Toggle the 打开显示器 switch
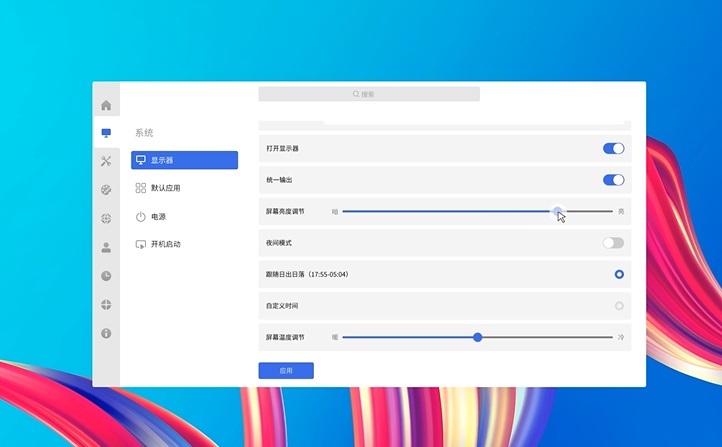 click(x=613, y=148)
